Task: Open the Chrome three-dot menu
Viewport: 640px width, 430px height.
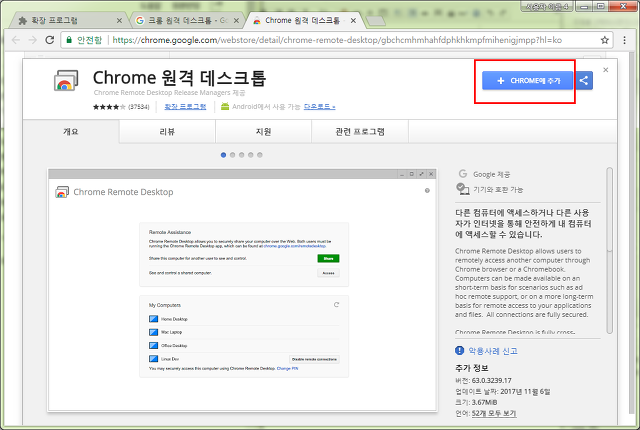Action: tap(624, 40)
